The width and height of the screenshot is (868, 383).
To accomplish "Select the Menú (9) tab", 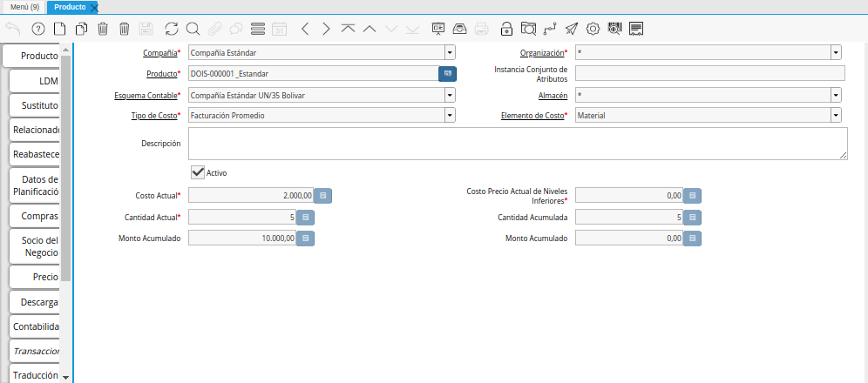I will (24, 7).
